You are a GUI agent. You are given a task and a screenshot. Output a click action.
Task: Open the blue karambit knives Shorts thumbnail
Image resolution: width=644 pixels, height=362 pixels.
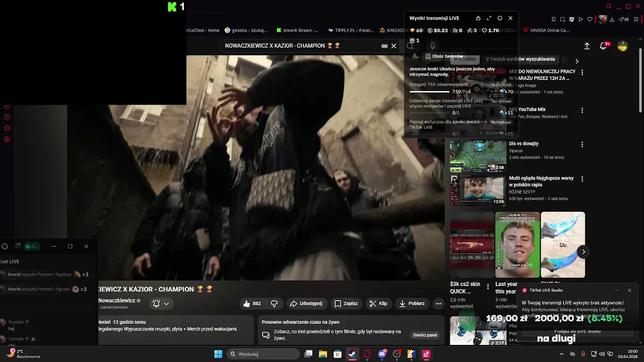[562, 245]
